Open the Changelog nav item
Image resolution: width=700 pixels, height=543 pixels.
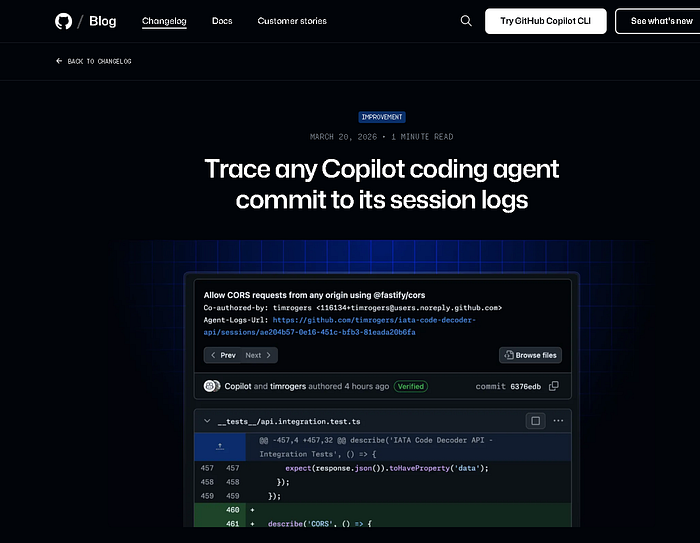(164, 21)
